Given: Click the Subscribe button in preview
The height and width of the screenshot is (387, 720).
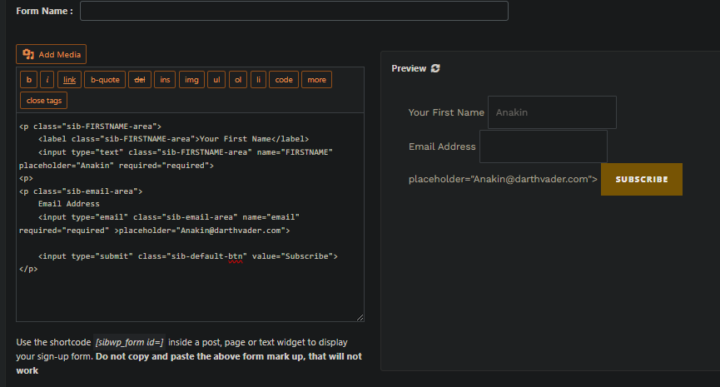Looking at the screenshot, I should point(641,179).
